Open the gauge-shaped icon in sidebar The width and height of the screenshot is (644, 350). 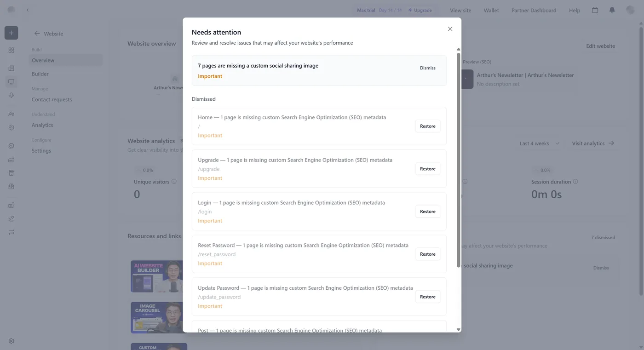[x=11, y=146]
